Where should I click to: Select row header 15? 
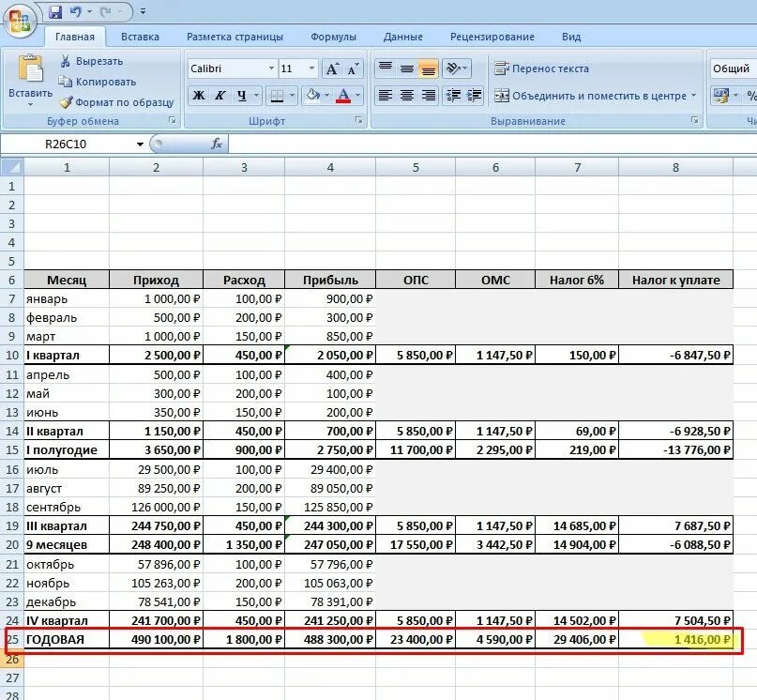(x=12, y=449)
